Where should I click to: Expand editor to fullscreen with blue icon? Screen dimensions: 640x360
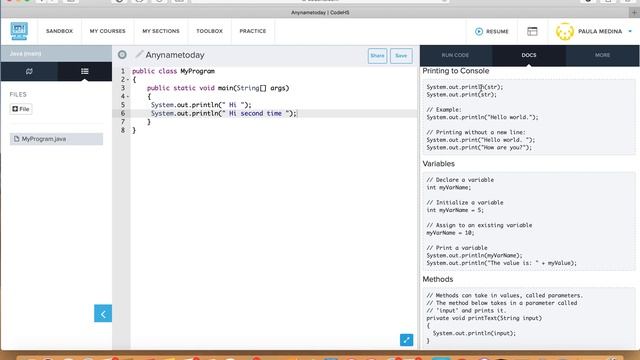pos(407,340)
